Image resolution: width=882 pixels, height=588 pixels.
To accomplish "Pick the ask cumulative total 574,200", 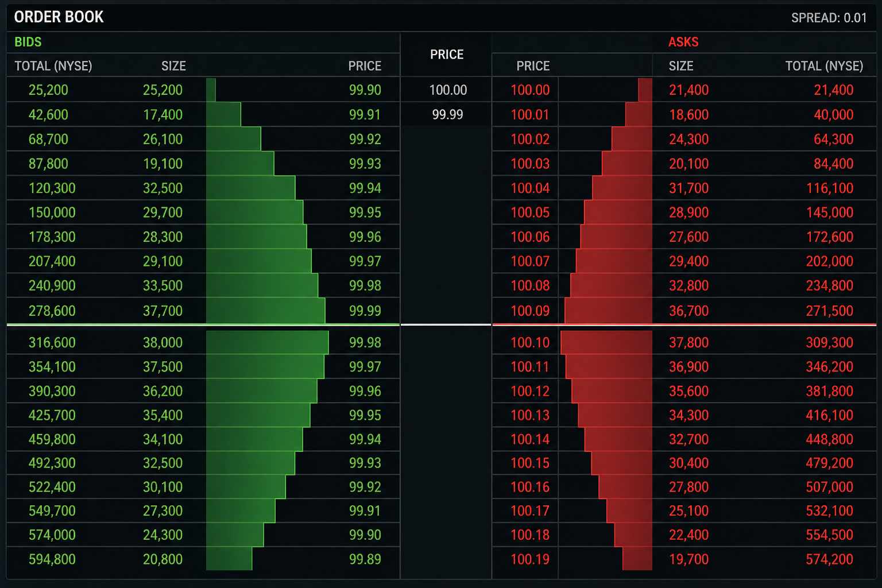I will pyautogui.click(x=829, y=559).
